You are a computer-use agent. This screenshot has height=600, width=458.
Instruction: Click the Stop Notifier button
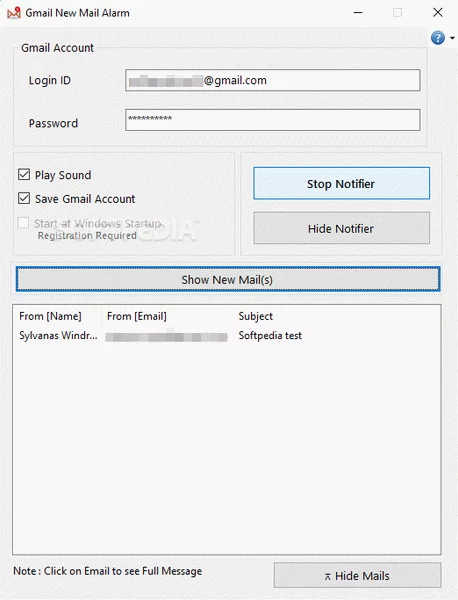click(341, 183)
